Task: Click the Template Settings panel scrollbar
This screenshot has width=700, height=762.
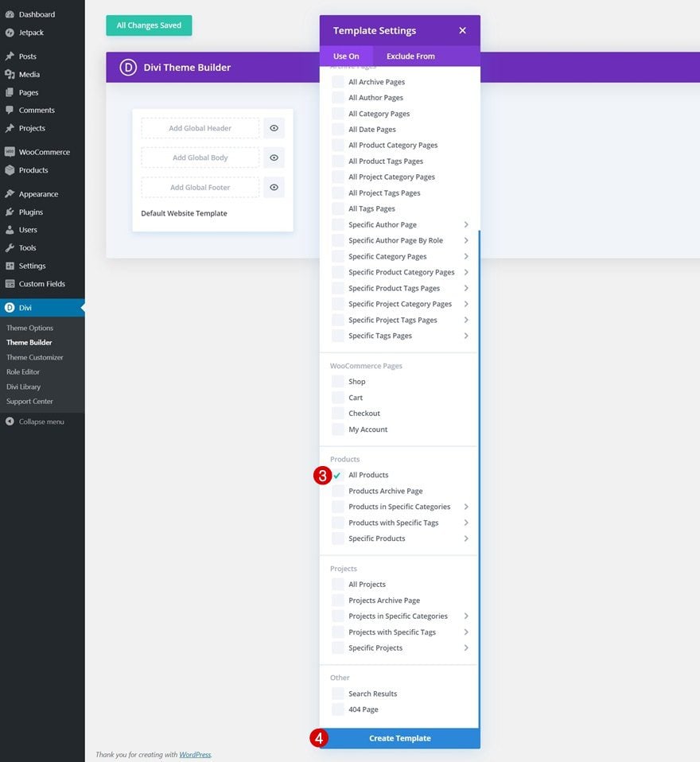Action: coord(479,479)
